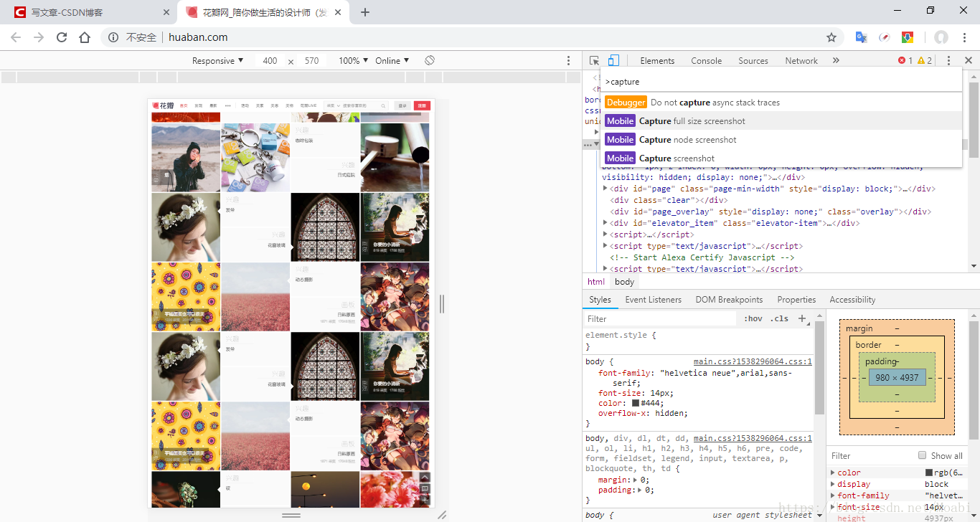Image resolution: width=980 pixels, height=522 pixels.
Task: Close the 写文章-CSDN博客 tab
Action: click(x=166, y=12)
